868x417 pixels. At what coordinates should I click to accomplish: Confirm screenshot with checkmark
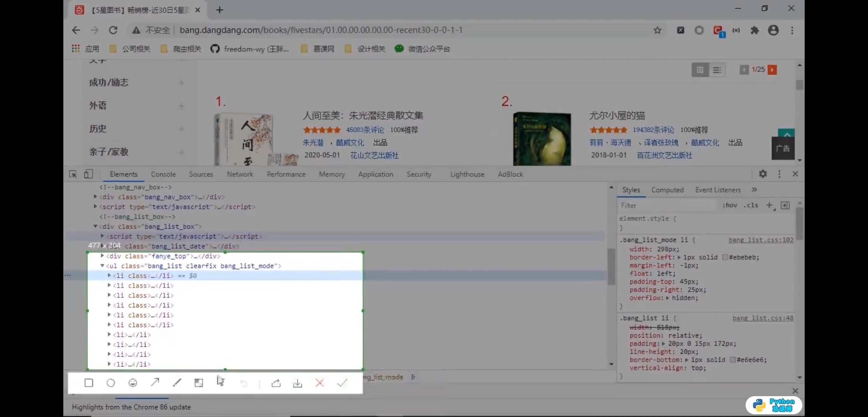pos(342,383)
